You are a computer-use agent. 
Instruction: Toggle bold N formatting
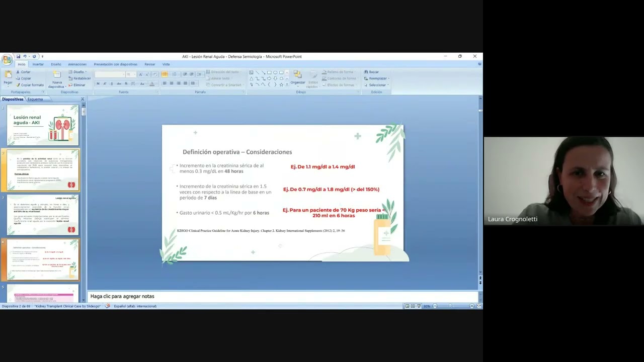(98, 83)
